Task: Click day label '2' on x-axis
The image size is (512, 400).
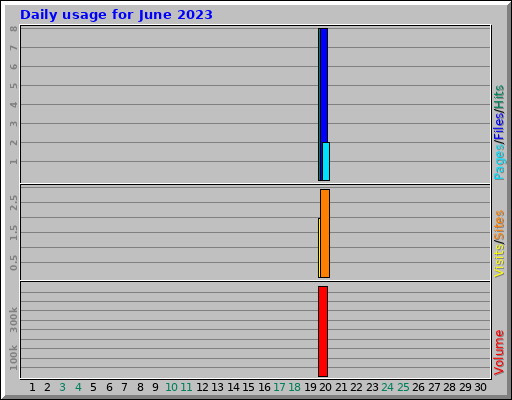Action: point(47,387)
